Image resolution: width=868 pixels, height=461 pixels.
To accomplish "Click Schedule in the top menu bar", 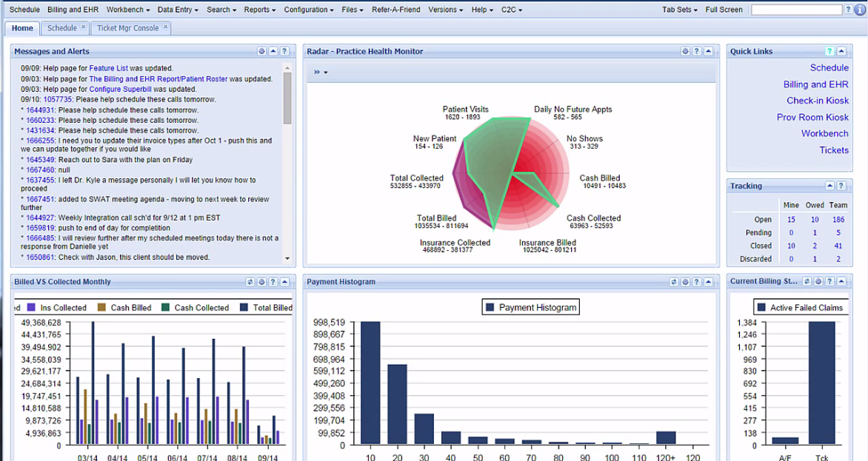I will (x=24, y=10).
